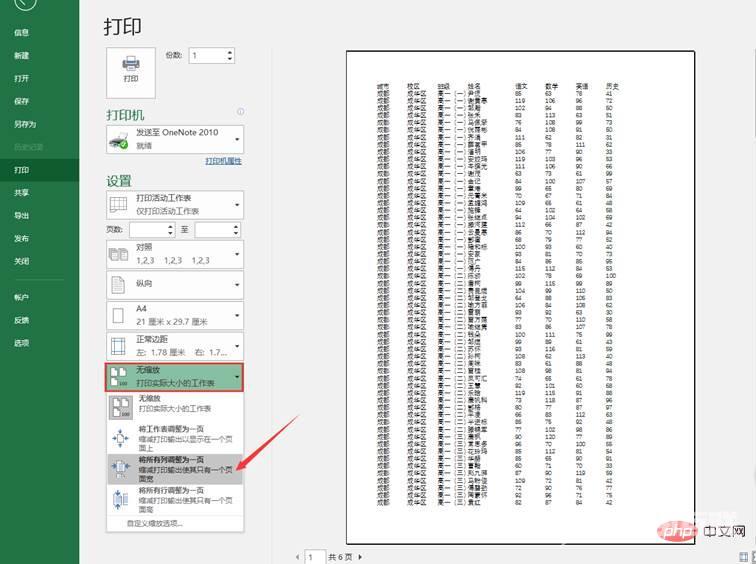The height and width of the screenshot is (564, 756).
Task: Click the fit-sheet-on-one-page icon
Action: tap(120, 438)
